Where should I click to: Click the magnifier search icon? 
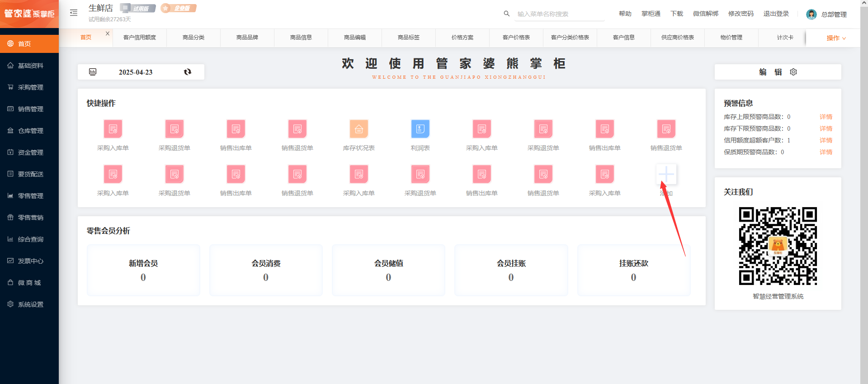[x=507, y=14]
